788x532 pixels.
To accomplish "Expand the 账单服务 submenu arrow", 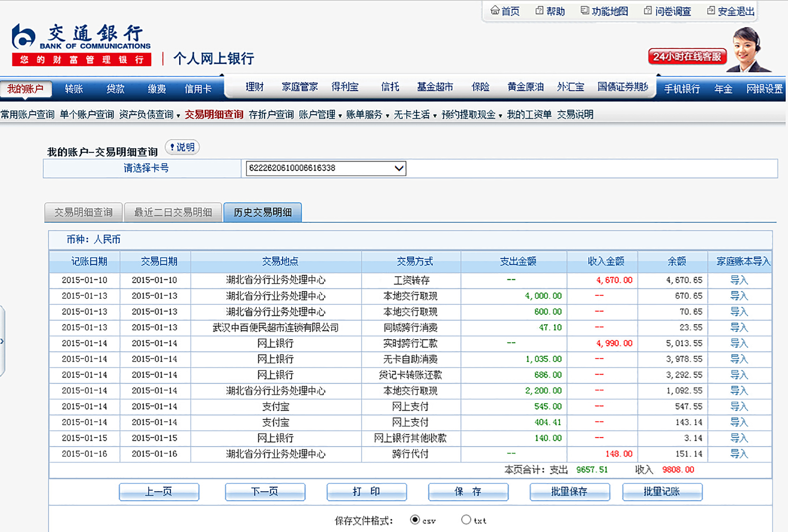I will point(387,116).
